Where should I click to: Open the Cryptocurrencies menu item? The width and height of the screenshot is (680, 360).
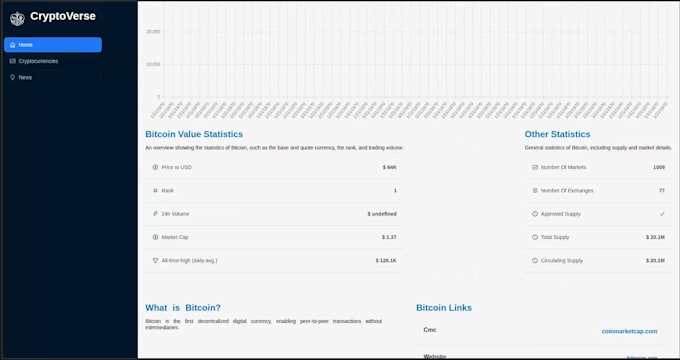[53, 61]
